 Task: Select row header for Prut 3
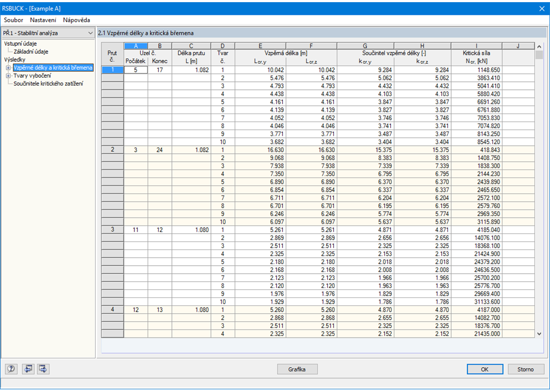(113, 230)
